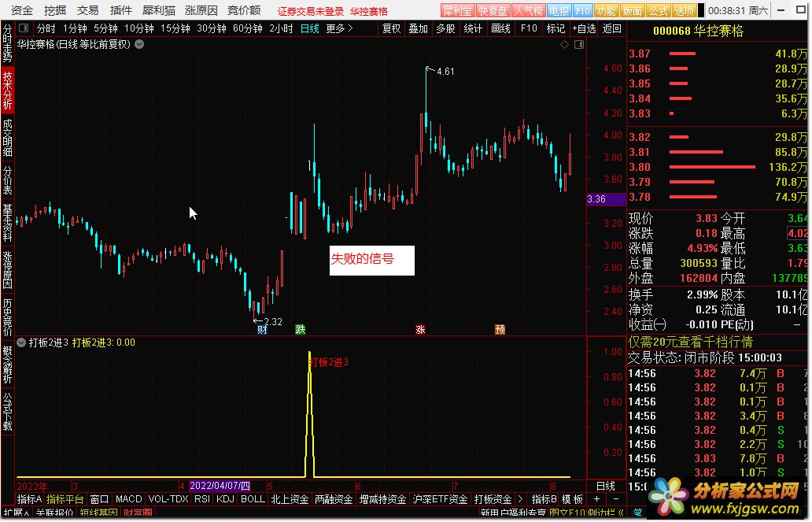Screen dimensions: 812x522
Task: Open the 人气榜 ranking button
Action: [528, 11]
